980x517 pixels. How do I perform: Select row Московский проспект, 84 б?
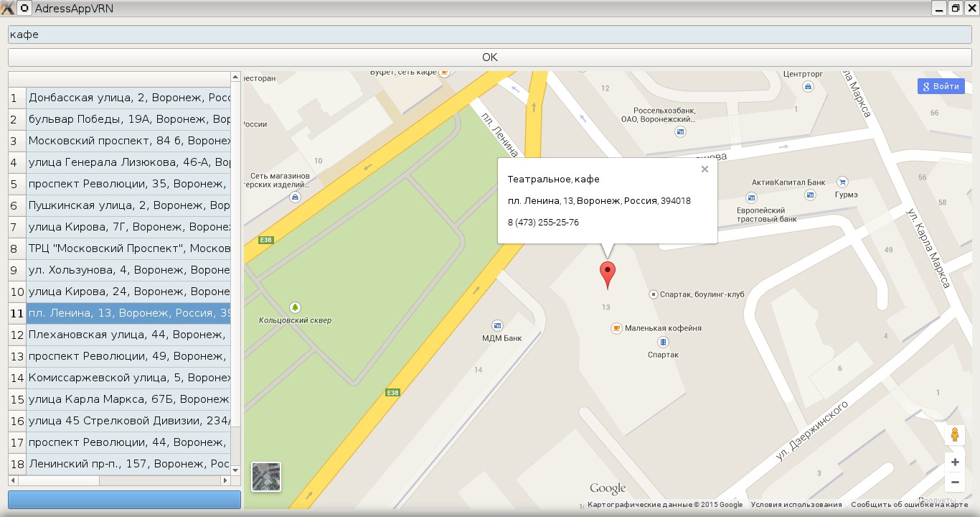(x=128, y=141)
